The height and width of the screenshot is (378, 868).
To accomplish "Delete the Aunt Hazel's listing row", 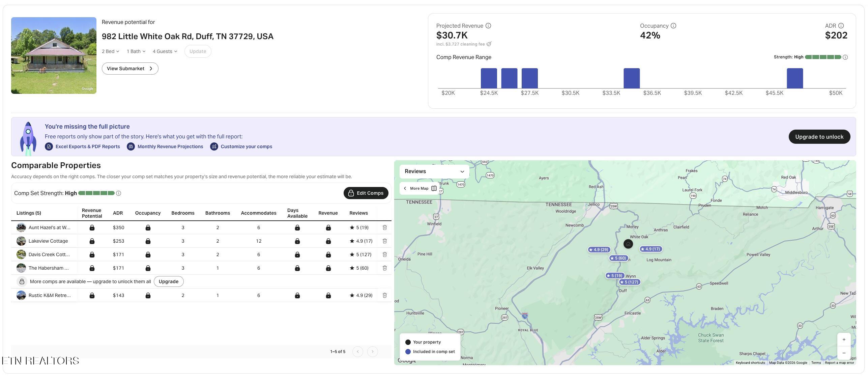I will tap(384, 227).
